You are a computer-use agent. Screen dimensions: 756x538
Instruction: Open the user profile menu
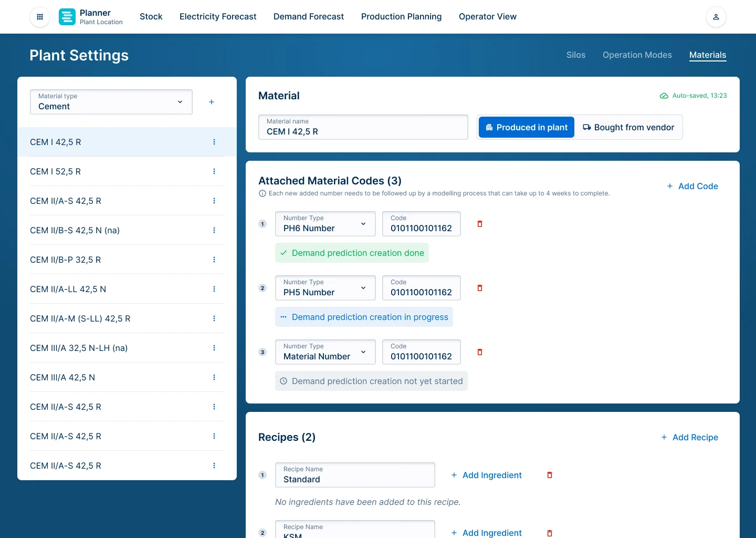tap(716, 17)
